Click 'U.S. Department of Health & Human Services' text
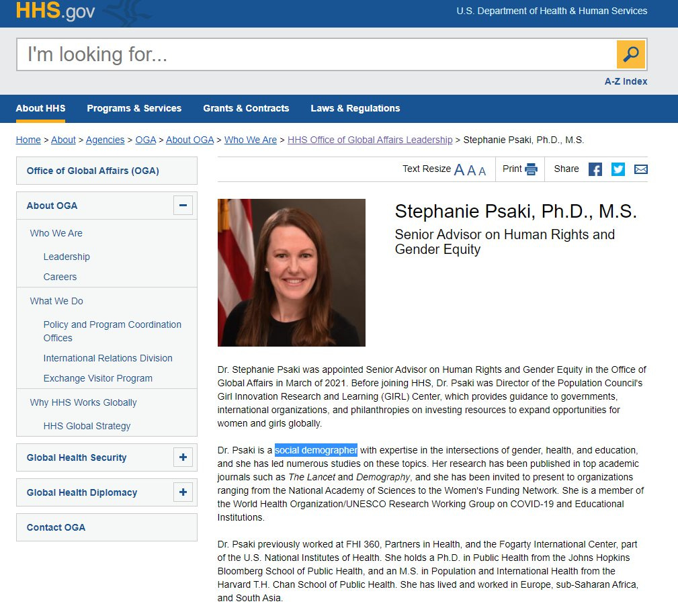 (552, 11)
